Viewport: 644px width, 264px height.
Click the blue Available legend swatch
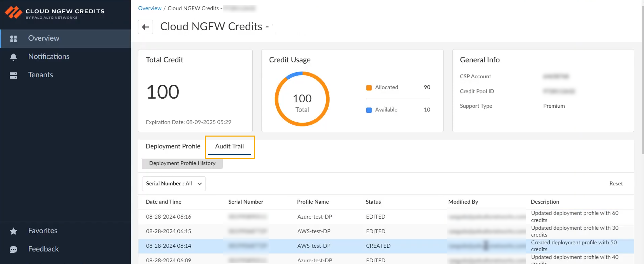(369, 110)
